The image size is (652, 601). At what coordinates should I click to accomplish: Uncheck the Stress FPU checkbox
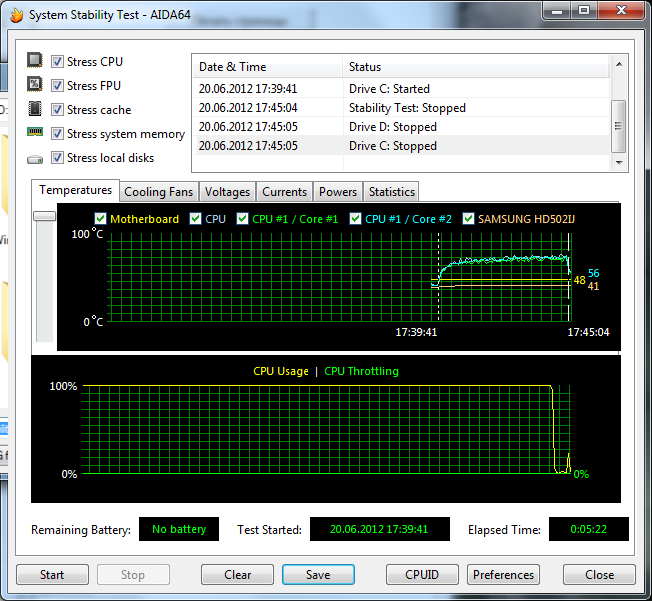point(57,86)
